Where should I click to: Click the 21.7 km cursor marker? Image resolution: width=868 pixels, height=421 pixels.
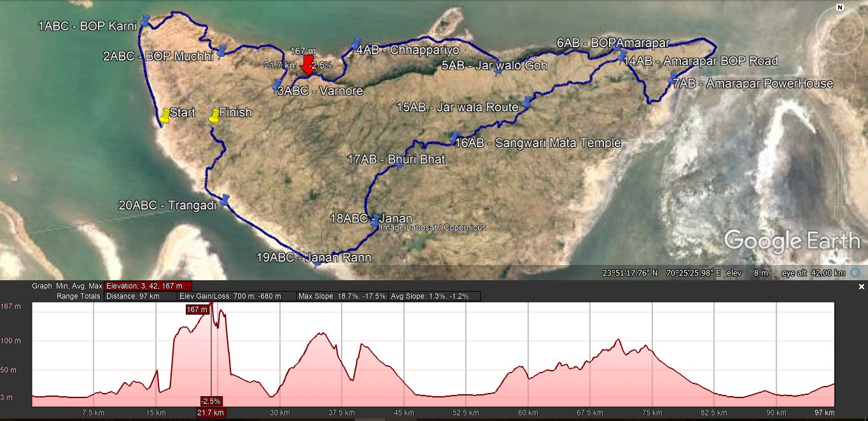pyautogui.click(x=211, y=413)
